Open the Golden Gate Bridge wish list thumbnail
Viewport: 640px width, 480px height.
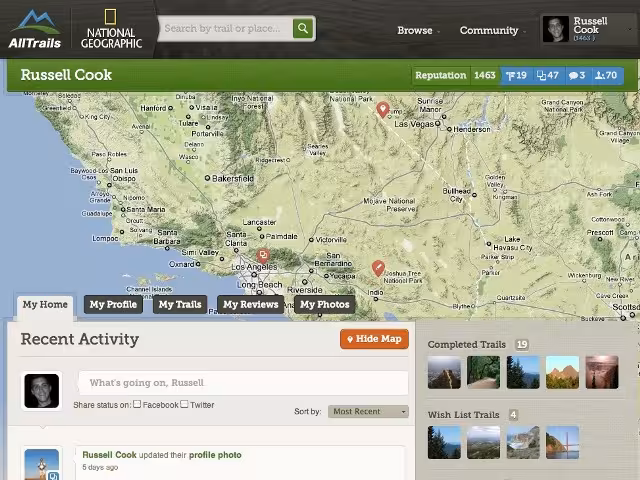coord(562,442)
